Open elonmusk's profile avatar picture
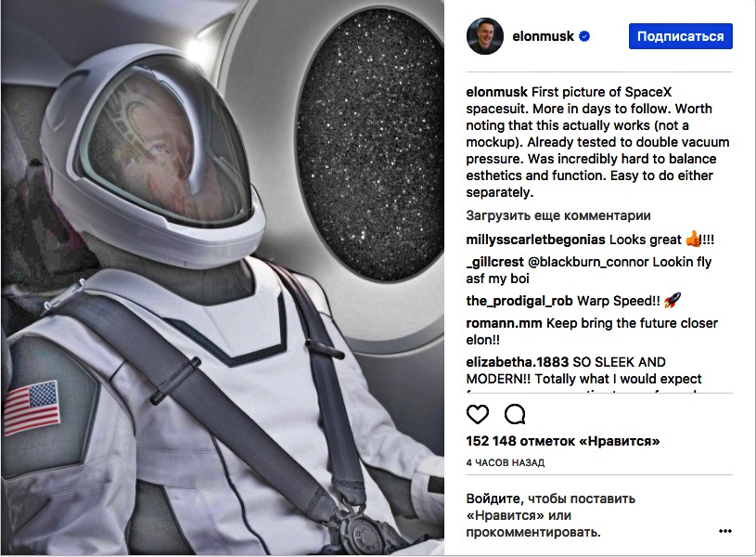Screen dimensions: 756x557 pyautogui.click(x=484, y=36)
